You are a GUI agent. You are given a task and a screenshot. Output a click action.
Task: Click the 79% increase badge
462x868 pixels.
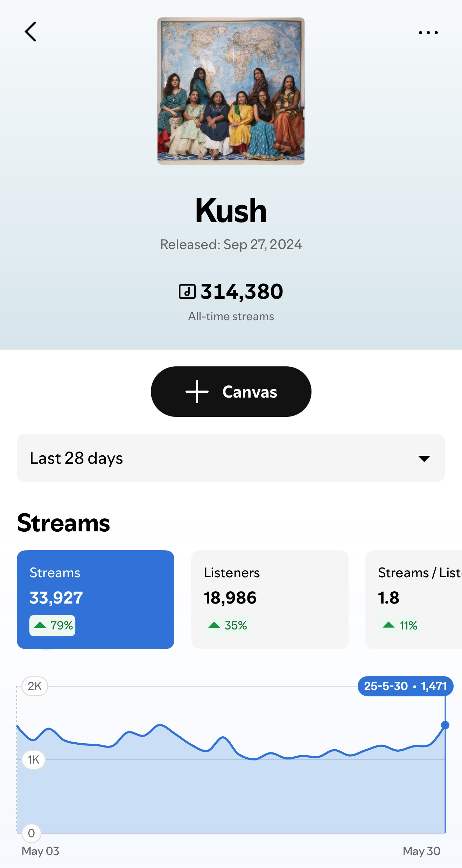[52, 625]
